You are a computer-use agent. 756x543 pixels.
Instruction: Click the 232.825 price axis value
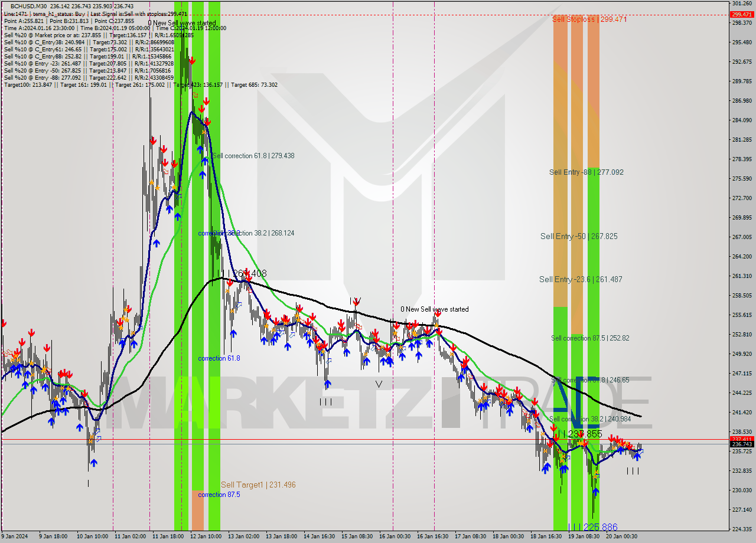click(x=742, y=471)
